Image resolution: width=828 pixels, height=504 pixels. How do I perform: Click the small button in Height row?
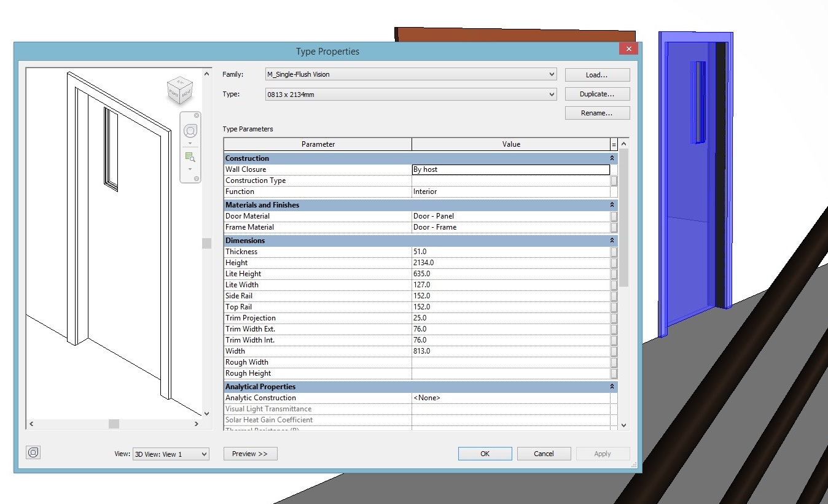(614, 263)
